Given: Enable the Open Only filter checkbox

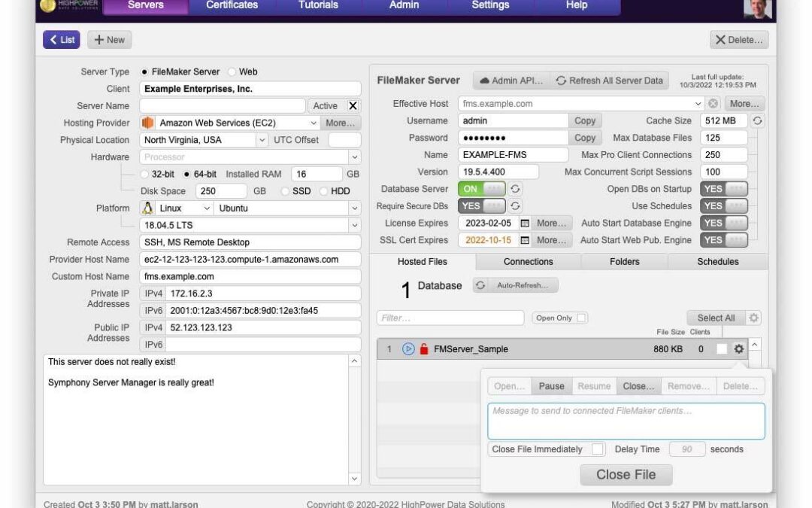Looking at the screenshot, I should click(581, 318).
